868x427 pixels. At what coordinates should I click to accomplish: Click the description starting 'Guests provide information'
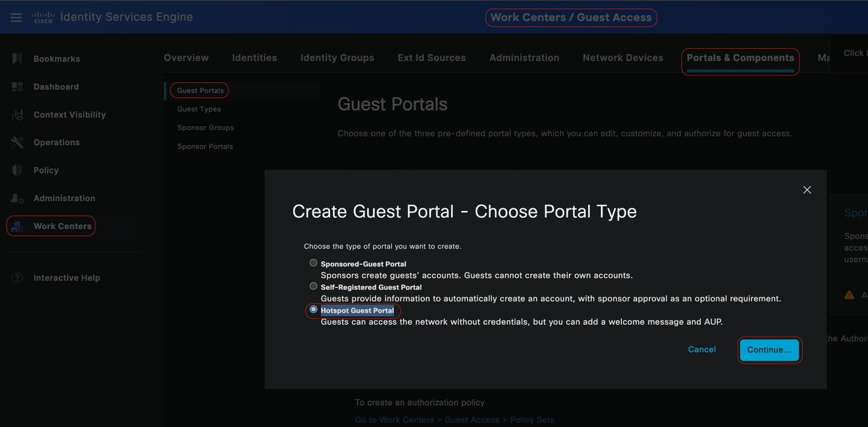551,299
